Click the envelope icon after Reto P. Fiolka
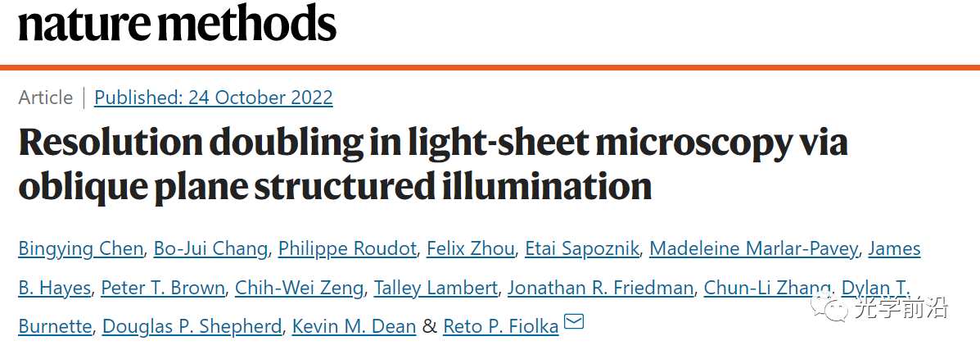The height and width of the screenshot is (350, 980). [x=574, y=322]
